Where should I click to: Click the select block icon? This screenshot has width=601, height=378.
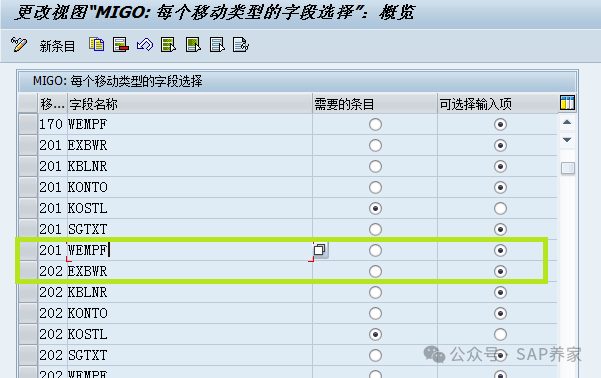tap(193, 45)
